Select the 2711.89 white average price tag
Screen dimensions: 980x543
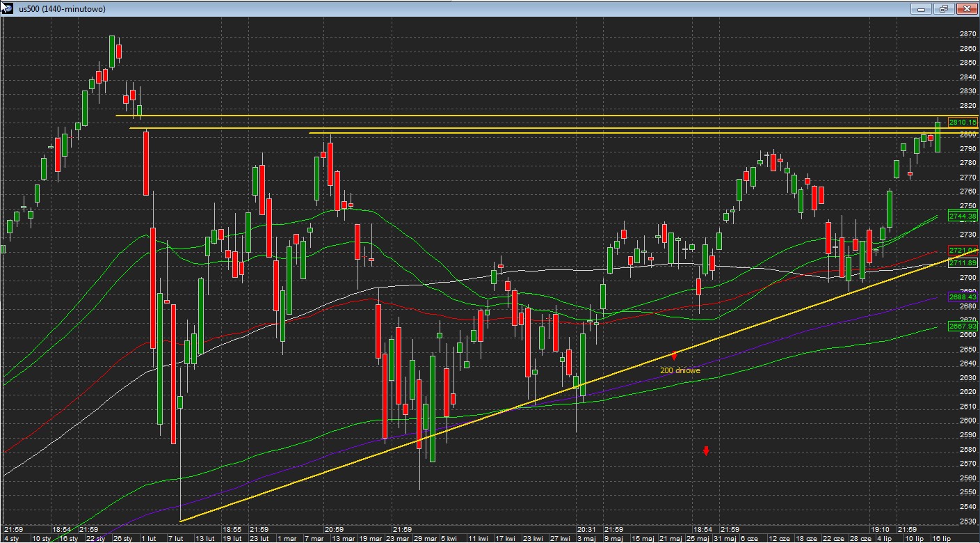point(963,262)
